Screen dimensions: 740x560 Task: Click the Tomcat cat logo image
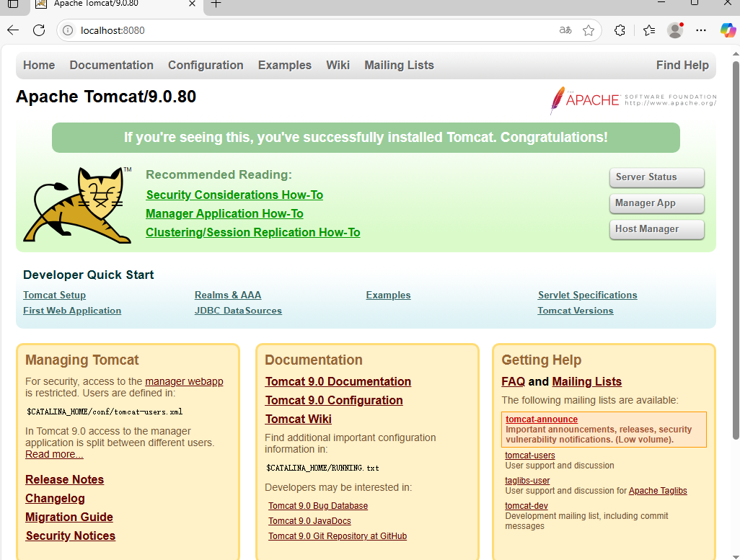click(x=78, y=205)
